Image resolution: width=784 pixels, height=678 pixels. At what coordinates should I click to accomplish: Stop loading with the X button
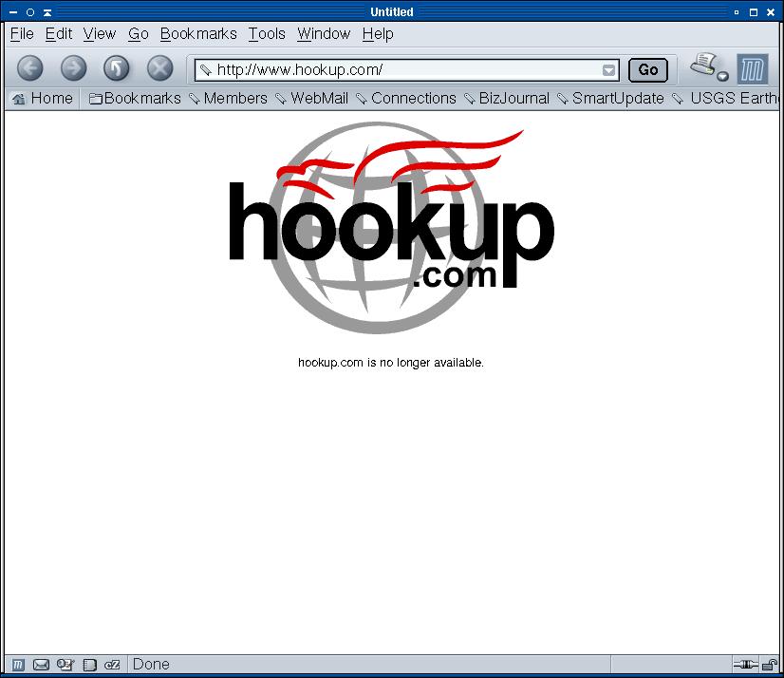tap(160, 68)
